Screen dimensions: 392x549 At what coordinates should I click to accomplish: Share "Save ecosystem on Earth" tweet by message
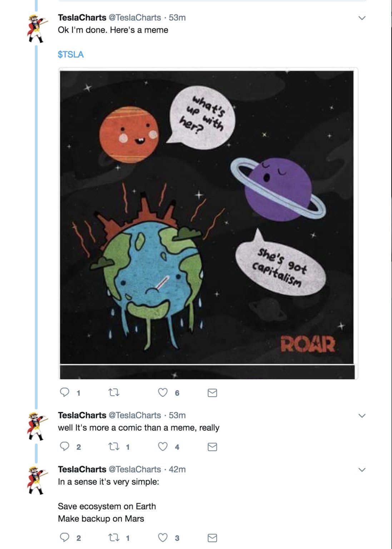point(212,538)
